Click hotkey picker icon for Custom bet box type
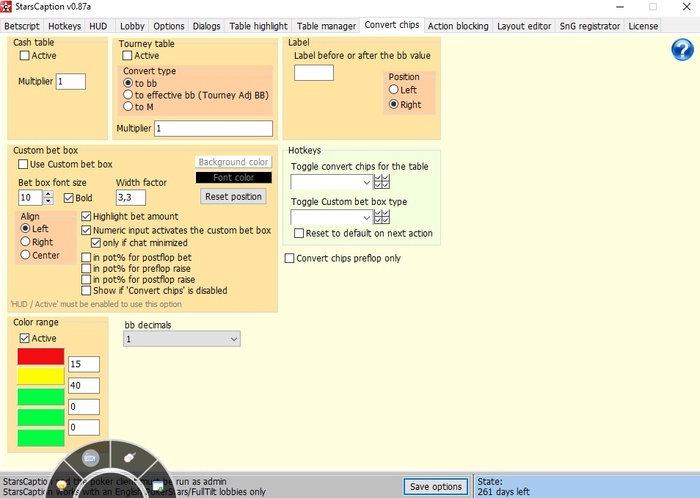This screenshot has width=700, height=498. pos(382,217)
